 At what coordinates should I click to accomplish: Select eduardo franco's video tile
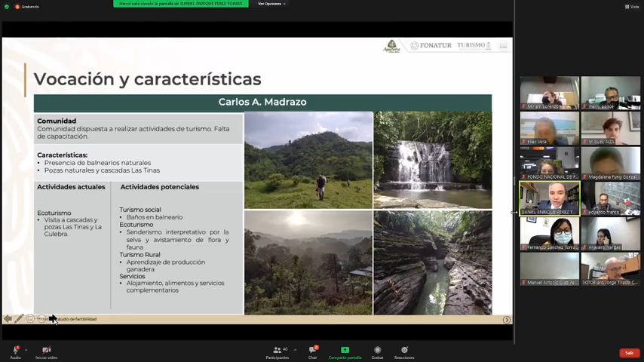[610, 198]
